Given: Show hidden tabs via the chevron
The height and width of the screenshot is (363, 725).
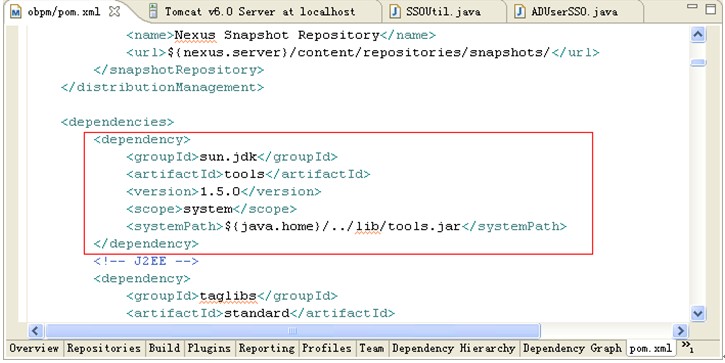Looking at the screenshot, I should [x=687, y=347].
